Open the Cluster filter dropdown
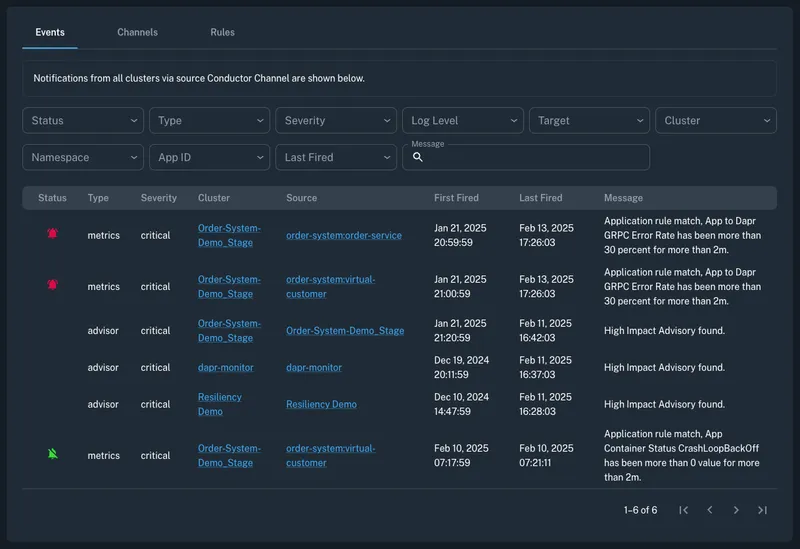The image size is (800, 549). coord(716,121)
